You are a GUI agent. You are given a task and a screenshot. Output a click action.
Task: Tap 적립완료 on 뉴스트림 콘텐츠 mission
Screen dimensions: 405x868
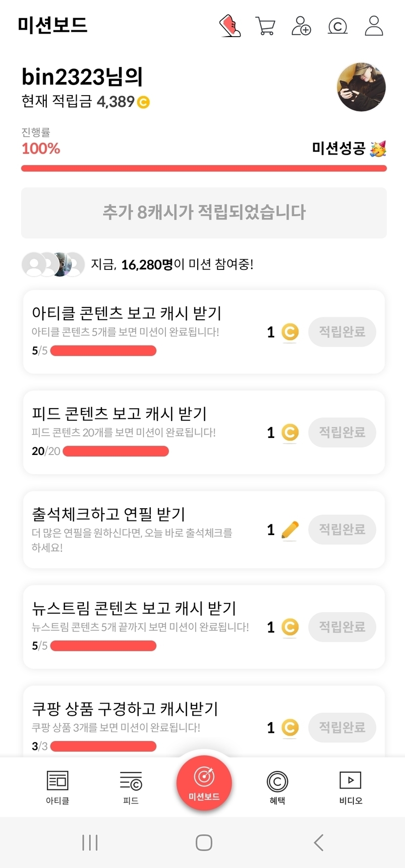[x=342, y=627]
